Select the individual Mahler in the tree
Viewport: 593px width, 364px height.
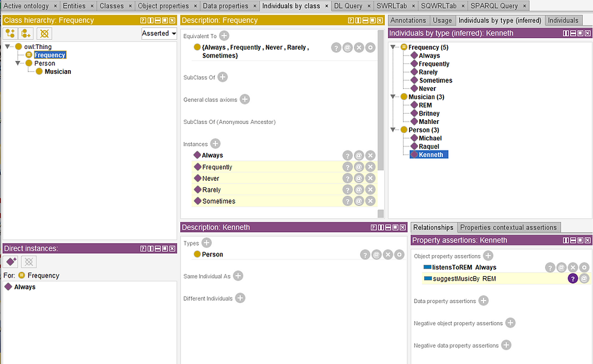429,122
